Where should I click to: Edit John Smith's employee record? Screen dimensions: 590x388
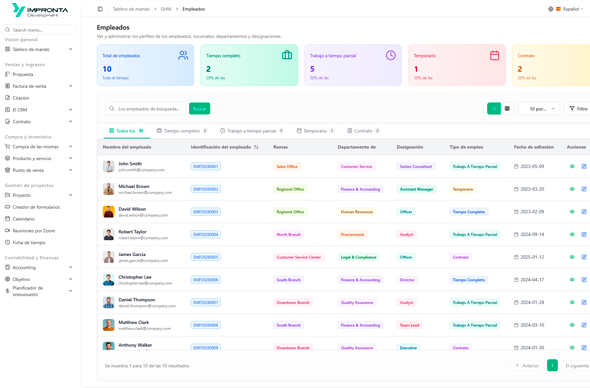click(x=584, y=166)
